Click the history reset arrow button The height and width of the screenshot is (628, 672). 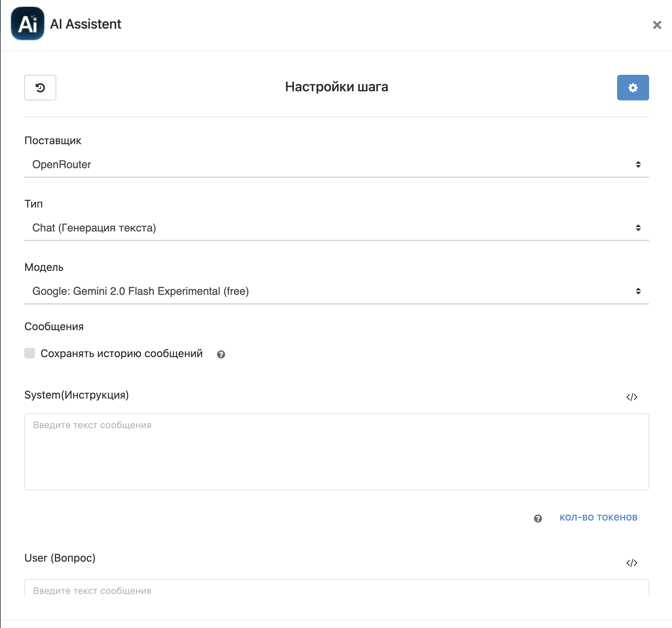40,88
